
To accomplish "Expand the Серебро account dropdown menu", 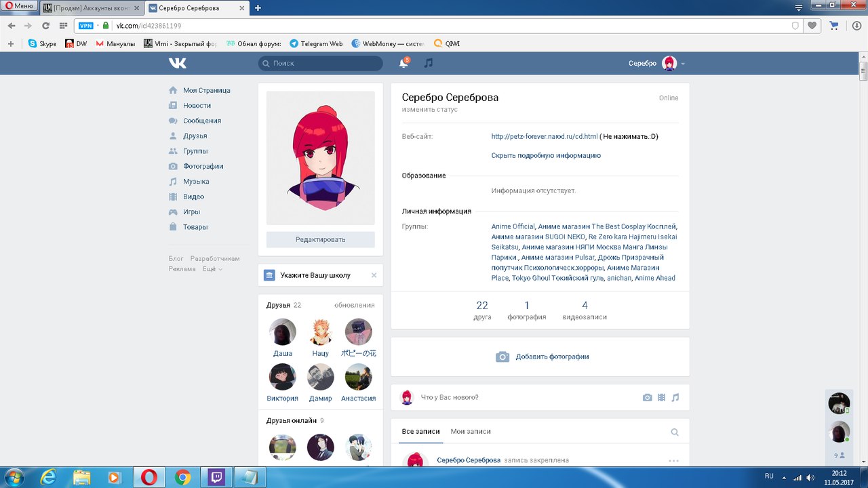I will (682, 64).
